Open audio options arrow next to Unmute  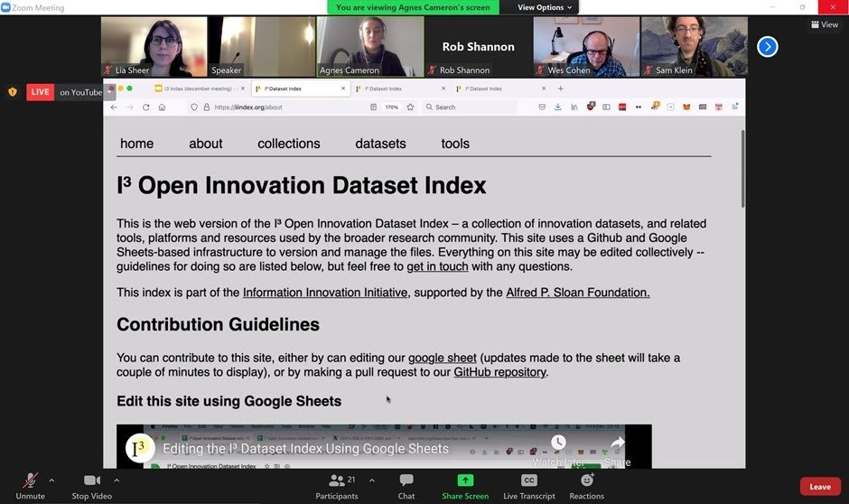(51, 481)
